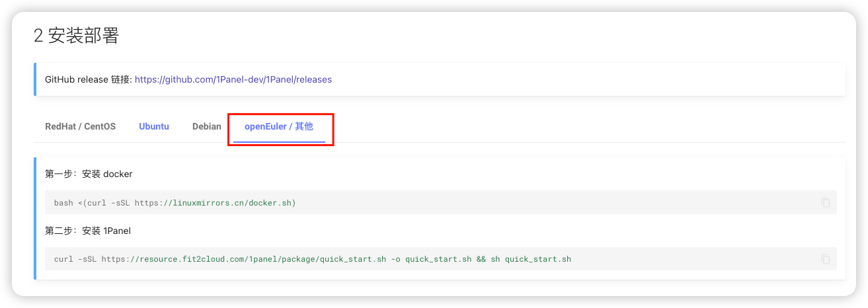Copy the docker install command
Viewport: 868px width, 308px height.
point(825,202)
